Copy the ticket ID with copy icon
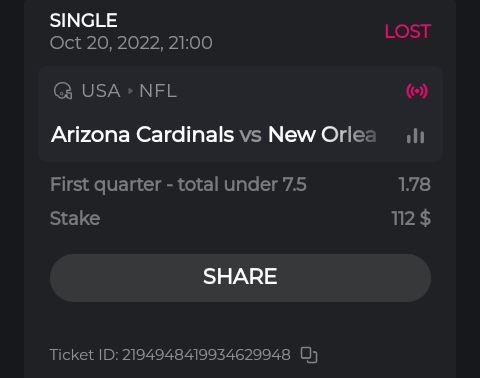The width and height of the screenshot is (480, 378). point(309,355)
